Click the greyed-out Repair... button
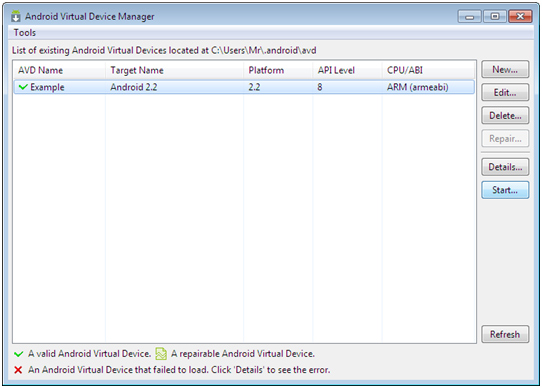The width and height of the screenshot is (542, 388). (x=505, y=139)
